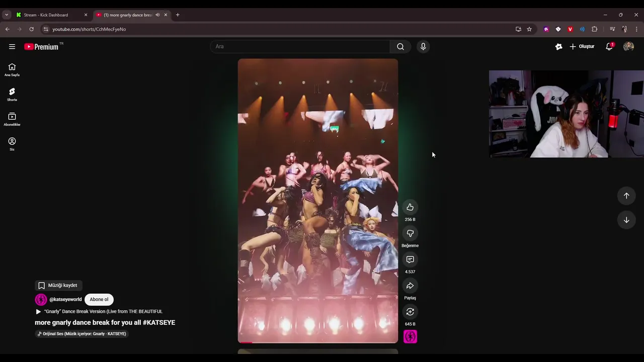644x362 pixels.
Task: Focus the Ara search field
Action: click(300, 47)
